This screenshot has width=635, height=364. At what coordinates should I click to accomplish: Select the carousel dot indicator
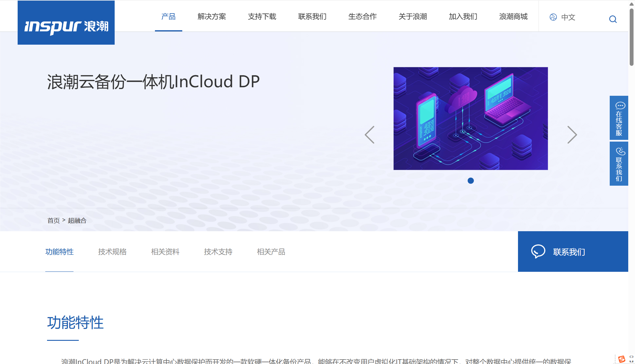click(x=471, y=181)
